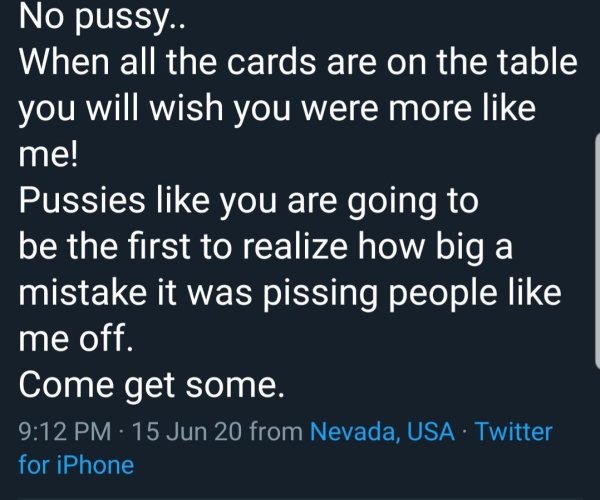Click the 15 Jun 20 date text
Screen dimensions: 600x500
187,432
